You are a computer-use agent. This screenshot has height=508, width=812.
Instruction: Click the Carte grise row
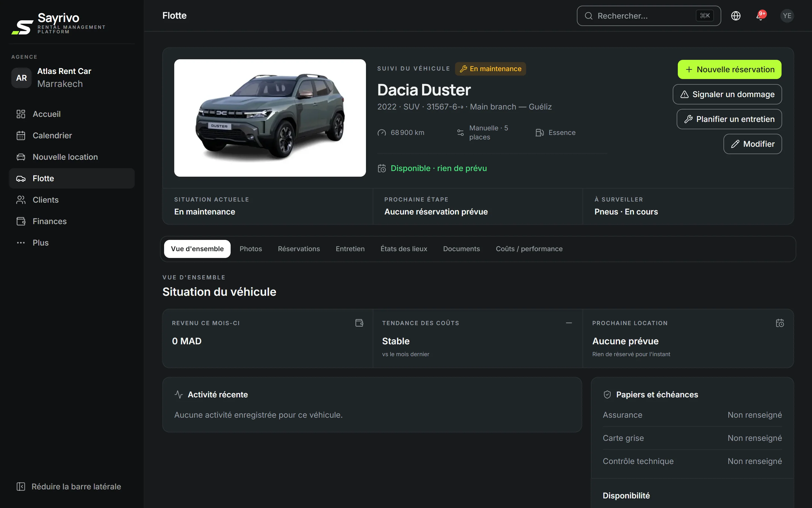click(692, 438)
